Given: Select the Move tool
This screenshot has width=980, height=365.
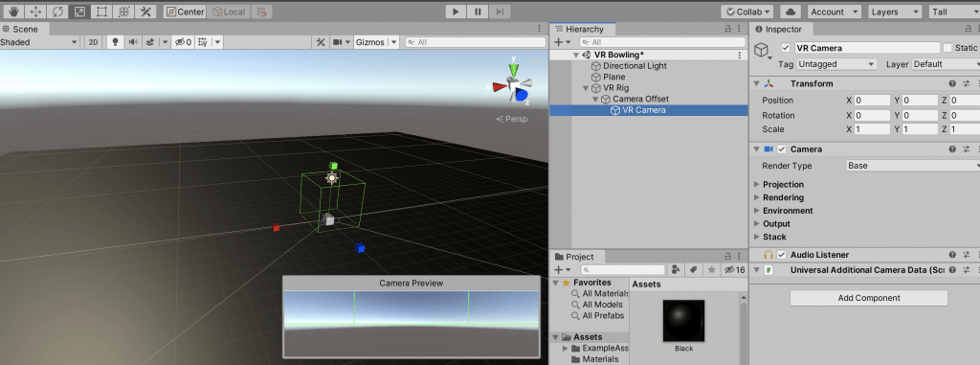Looking at the screenshot, I should tap(35, 11).
